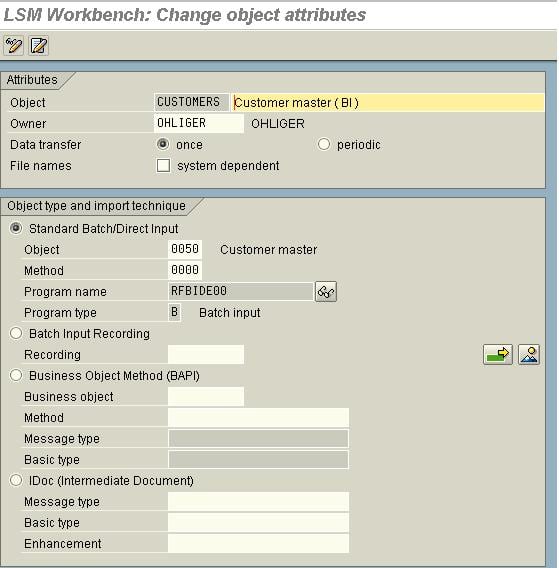Click the 'Enhancement' label
The image size is (559, 568).
coord(63,544)
